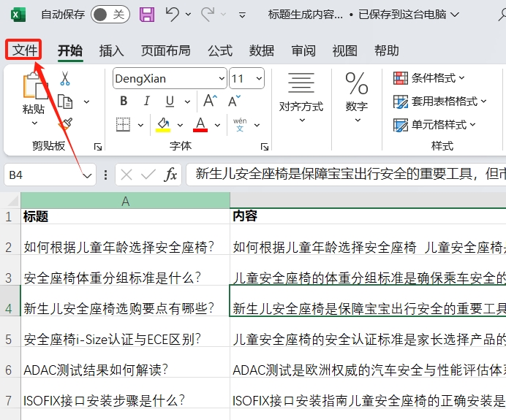Click the Increase Font Size icon
Screen dimensions: 506x420
210,101
